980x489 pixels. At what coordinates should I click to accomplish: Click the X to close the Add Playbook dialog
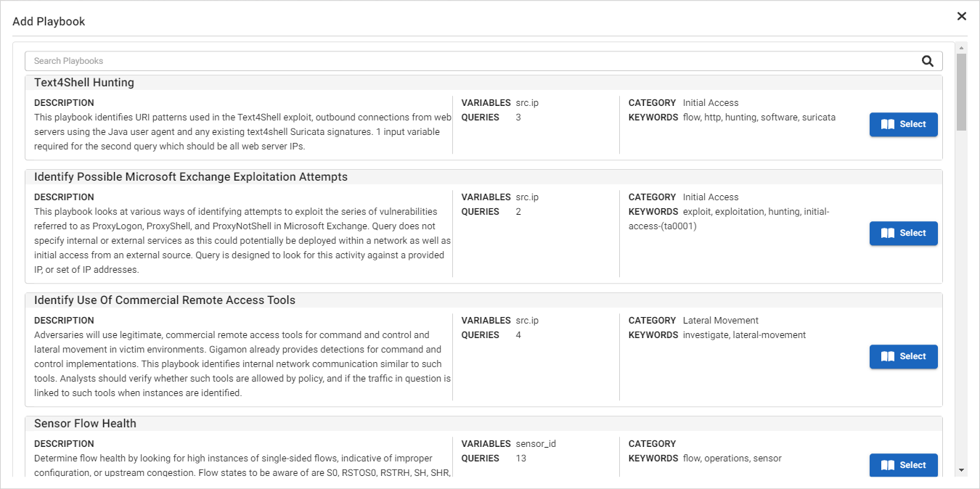pyautogui.click(x=962, y=15)
